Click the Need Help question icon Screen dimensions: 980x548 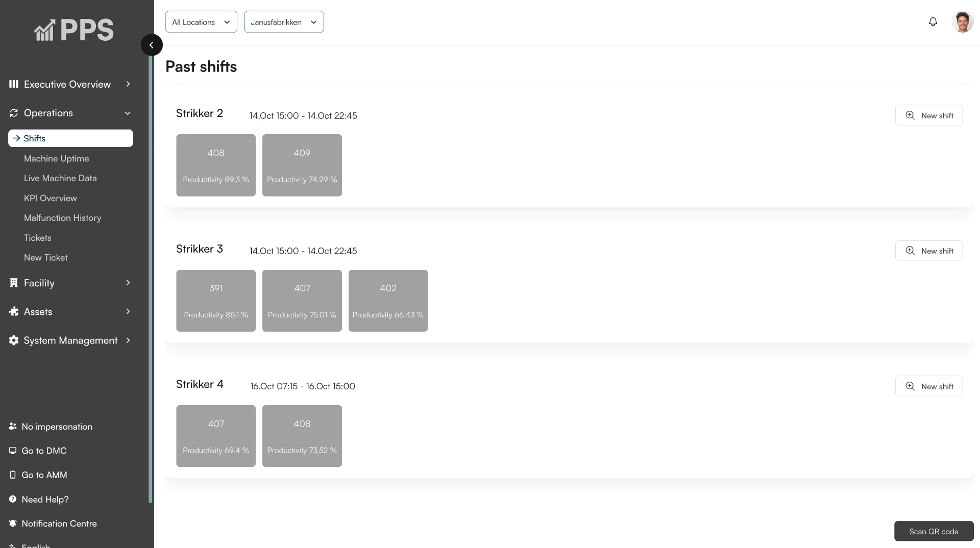pyautogui.click(x=13, y=499)
